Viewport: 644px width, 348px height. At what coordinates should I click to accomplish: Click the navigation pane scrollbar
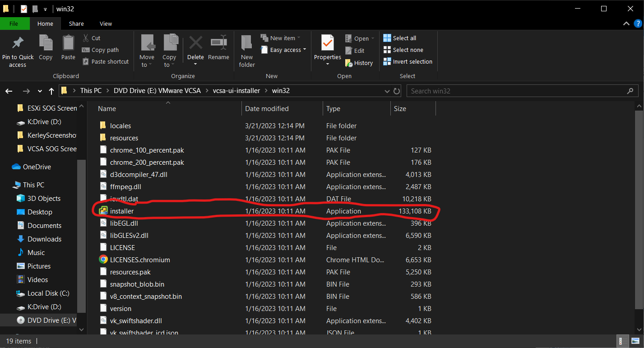pos(82,236)
